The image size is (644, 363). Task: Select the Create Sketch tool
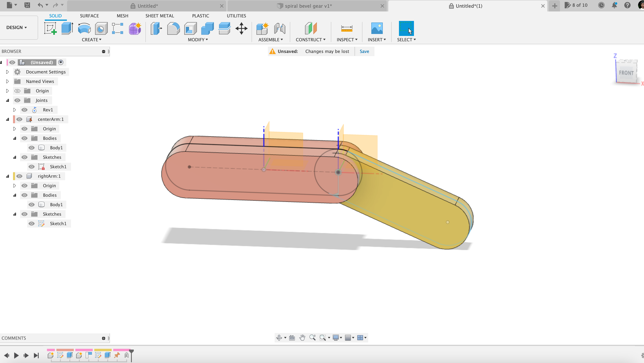[x=50, y=28]
